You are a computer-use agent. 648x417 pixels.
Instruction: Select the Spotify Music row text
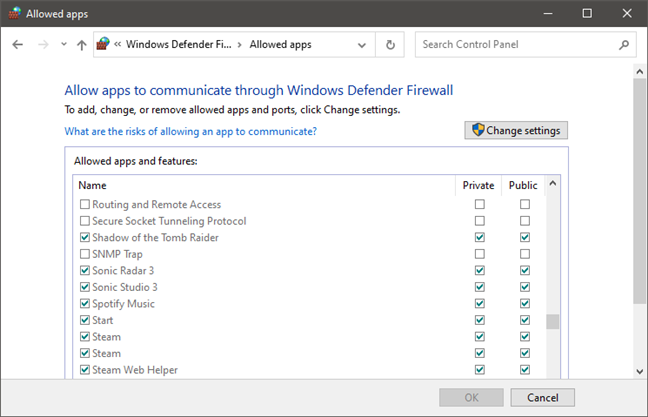coord(123,304)
